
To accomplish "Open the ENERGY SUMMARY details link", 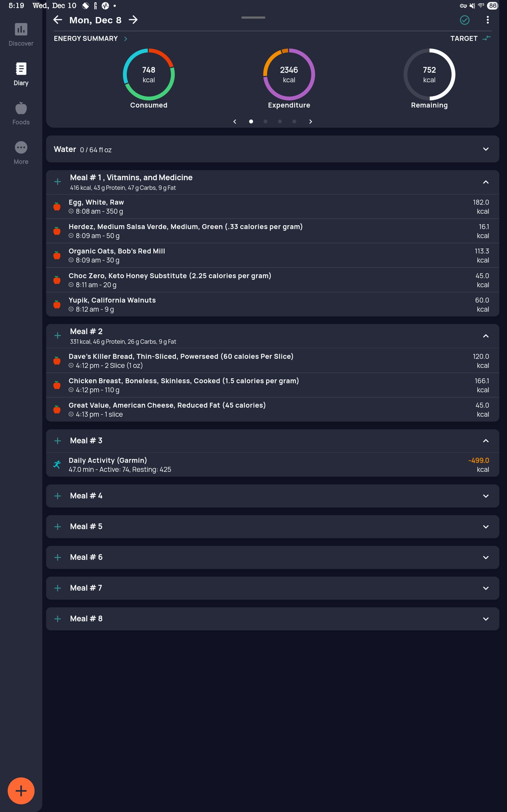I will pos(91,39).
